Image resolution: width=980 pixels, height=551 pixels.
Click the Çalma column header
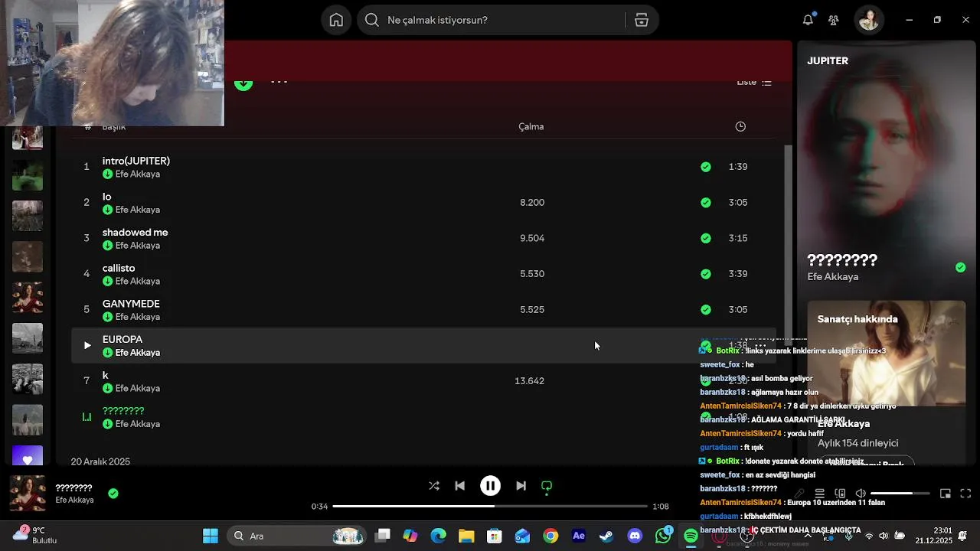[x=531, y=126]
